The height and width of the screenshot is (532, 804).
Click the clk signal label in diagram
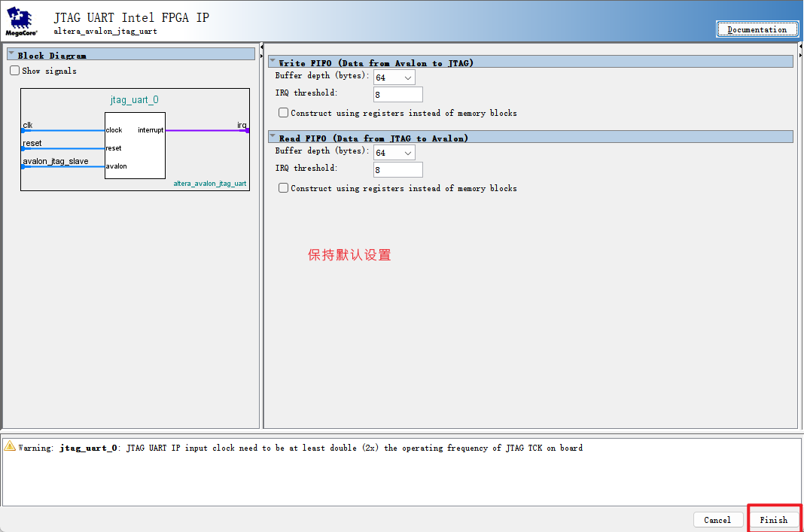28,125
